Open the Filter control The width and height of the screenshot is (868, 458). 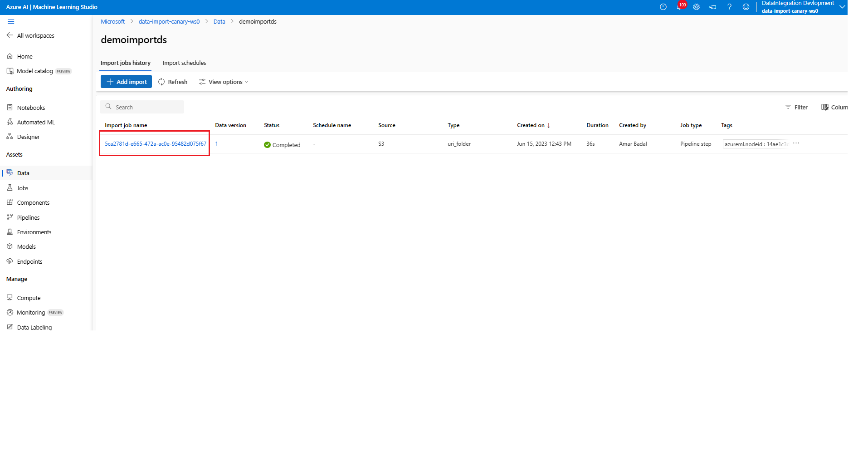(x=796, y=107)
